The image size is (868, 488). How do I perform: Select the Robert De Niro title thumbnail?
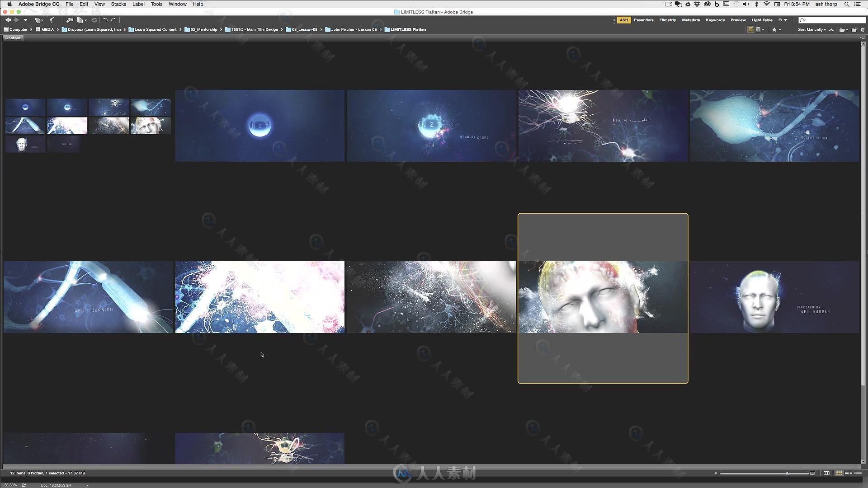point(774,126)
